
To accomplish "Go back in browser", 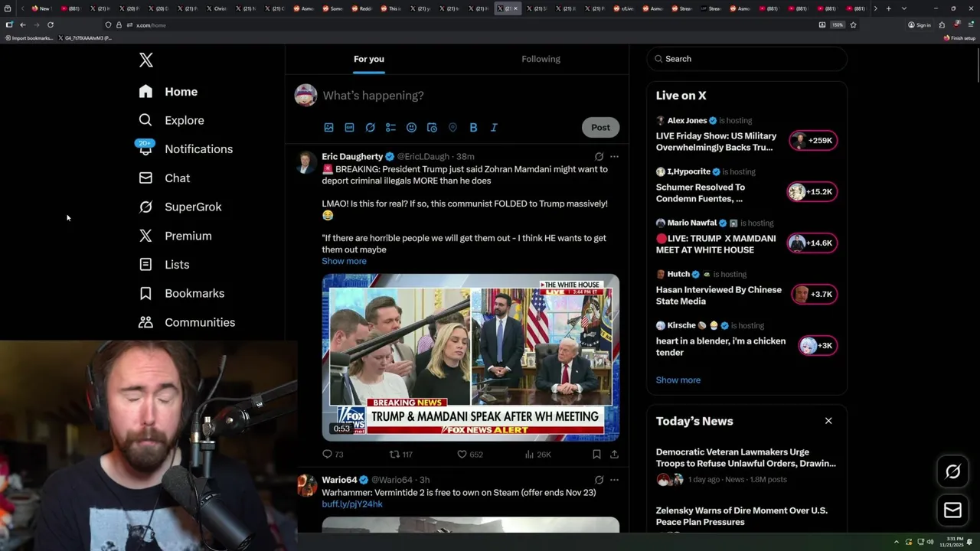I will [x=23, y=25].
